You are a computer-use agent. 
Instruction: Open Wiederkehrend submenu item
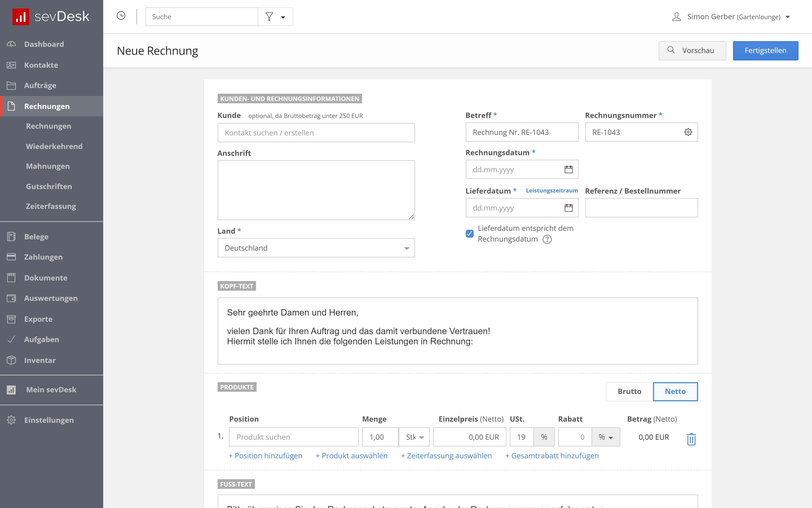coord(54,146)
